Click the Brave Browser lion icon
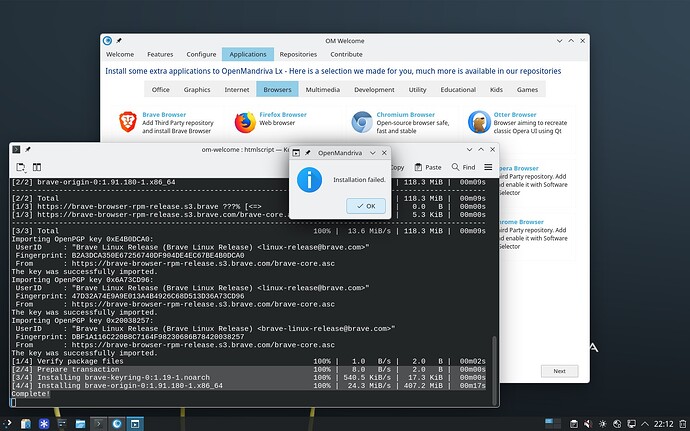Image resolution: width=690 pixels, height=431 pixels. click(128, 122)
